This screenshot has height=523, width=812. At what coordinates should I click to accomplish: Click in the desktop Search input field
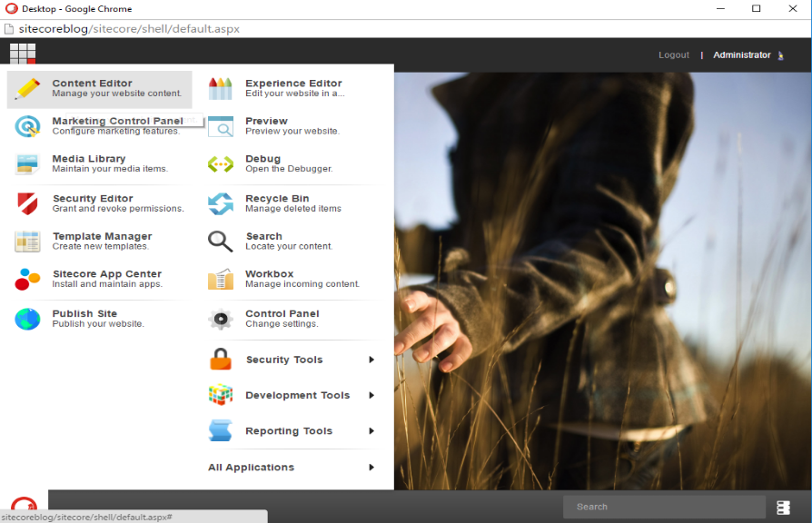[665, 507]
